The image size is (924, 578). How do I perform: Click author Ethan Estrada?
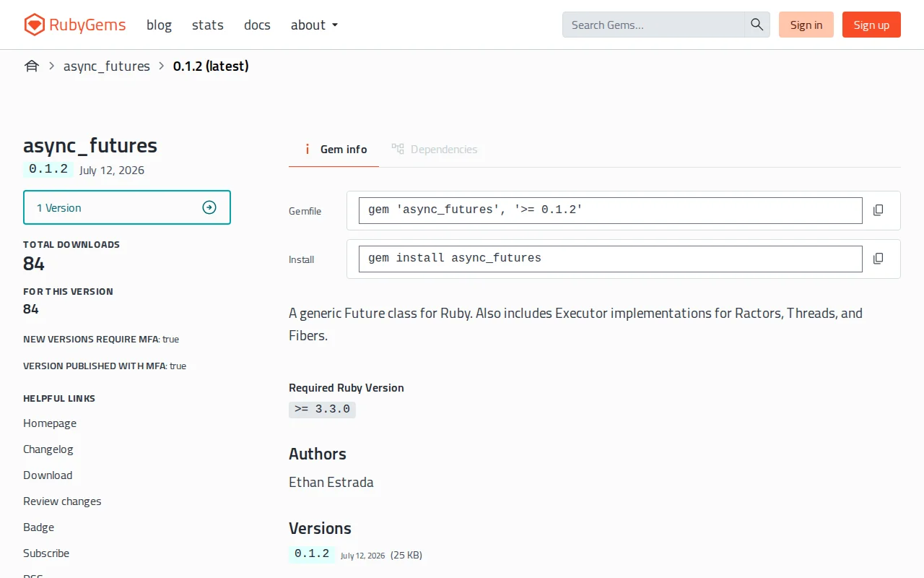click(x=331, y=483)
